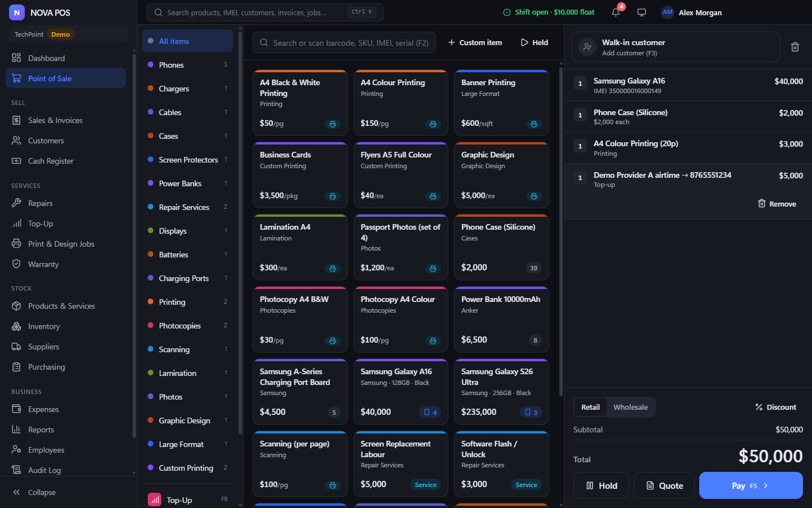The width and height of the screenshot is (812, 508).
Task: Clear the cart with trash icon
Action: (795, 47)
